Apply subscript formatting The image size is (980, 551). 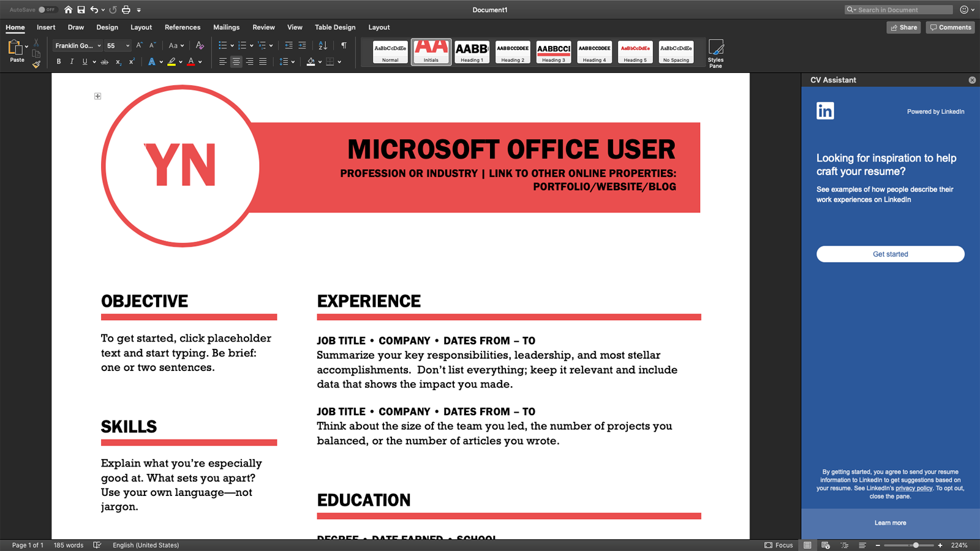(x=118, y=62)
